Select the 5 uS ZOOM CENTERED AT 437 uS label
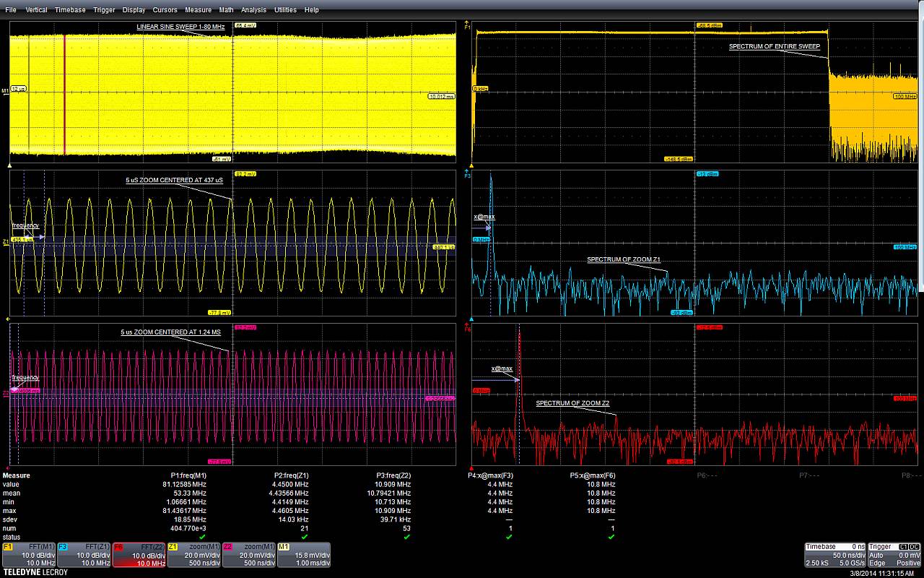The image size is (924, 578). pyautogui.click(x=174, y=180)
